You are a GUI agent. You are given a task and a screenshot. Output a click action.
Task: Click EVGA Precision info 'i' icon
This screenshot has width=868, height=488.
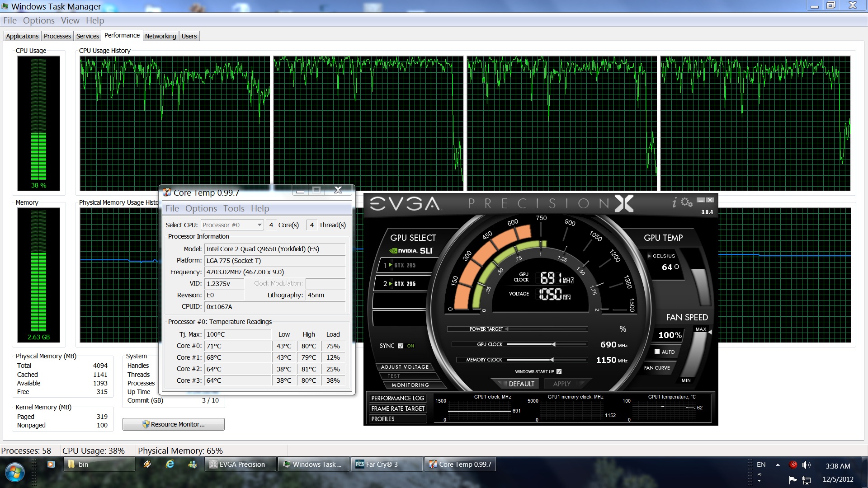coord(674,203)
